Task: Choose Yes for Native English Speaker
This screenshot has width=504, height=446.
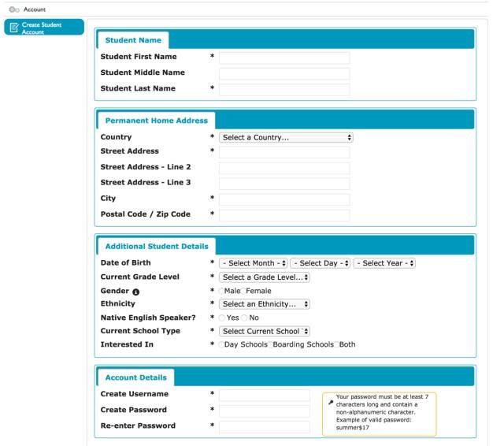Action: 222,318
